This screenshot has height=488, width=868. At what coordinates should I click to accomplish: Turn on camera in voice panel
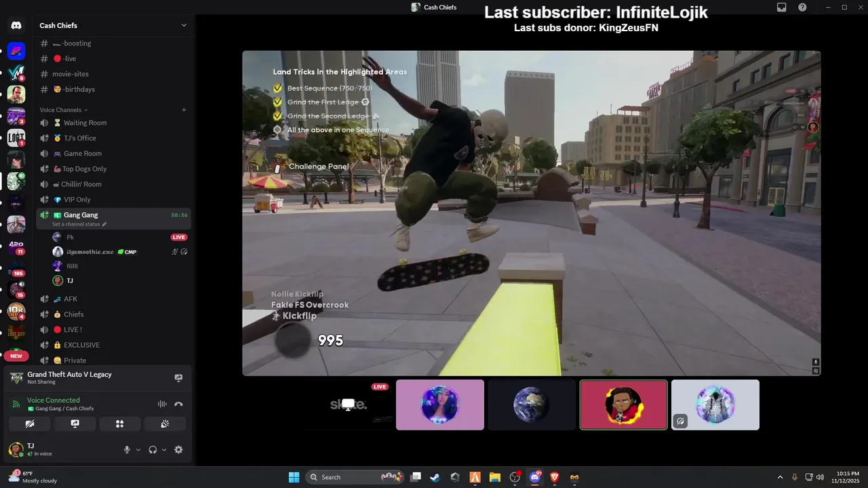tap(30, 424)
